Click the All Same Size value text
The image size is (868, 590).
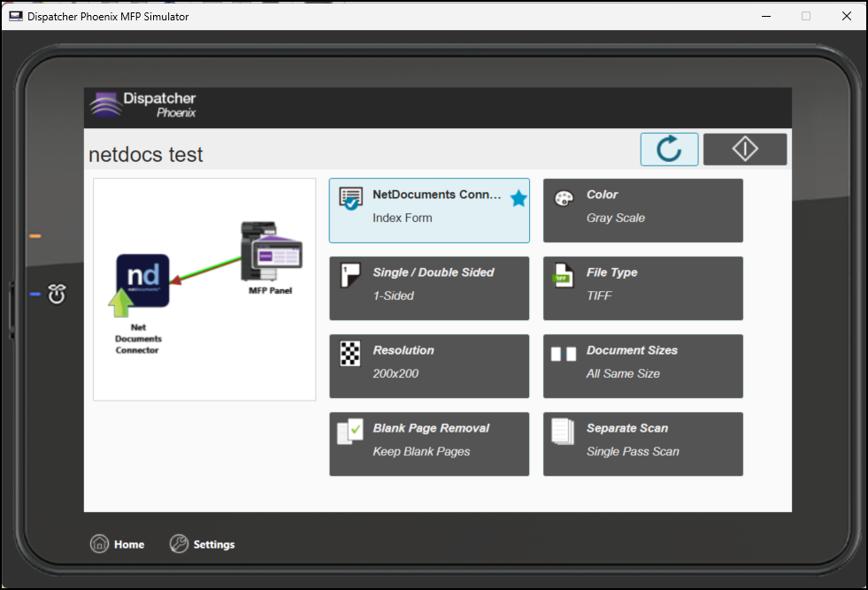[x=623, y=373]
